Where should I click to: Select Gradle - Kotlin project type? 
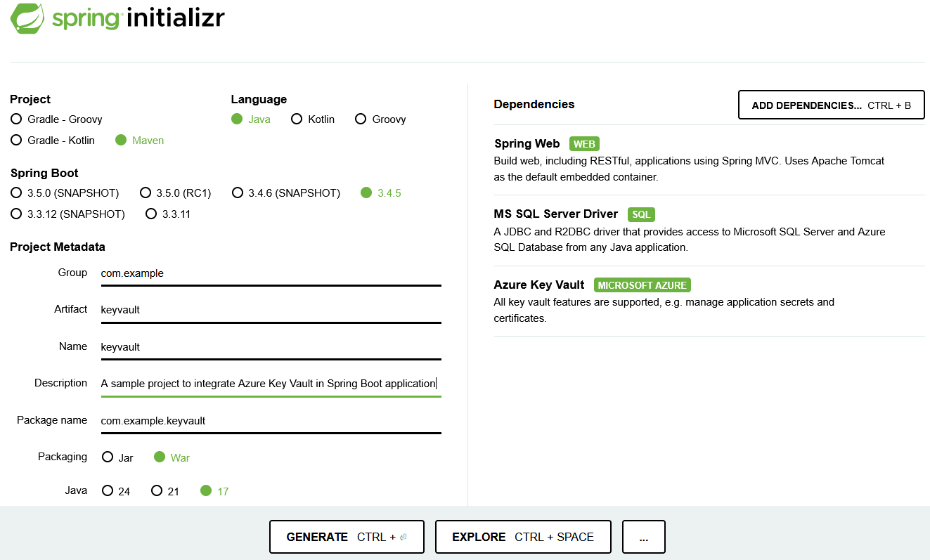click(53, 141)
